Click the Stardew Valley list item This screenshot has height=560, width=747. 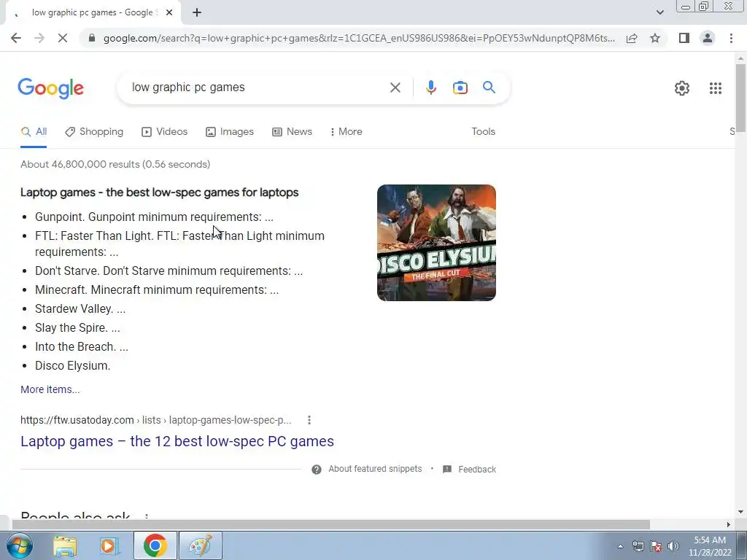(x=80, y=309)
